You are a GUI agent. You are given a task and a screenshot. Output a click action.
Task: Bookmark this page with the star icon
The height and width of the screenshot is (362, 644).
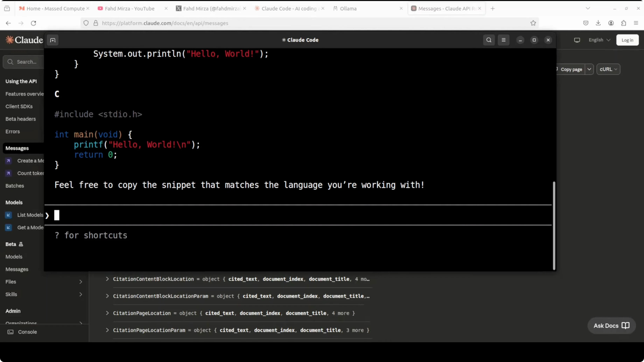533,23
